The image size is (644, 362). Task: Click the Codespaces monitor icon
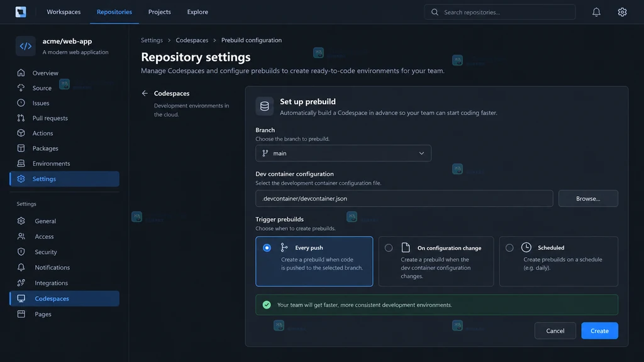(21, 299)
